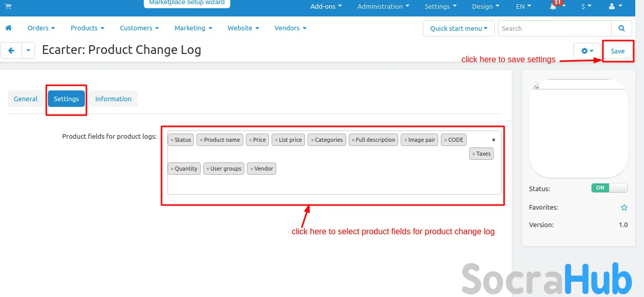Click the Version 1.0 value

coord(623,225)
